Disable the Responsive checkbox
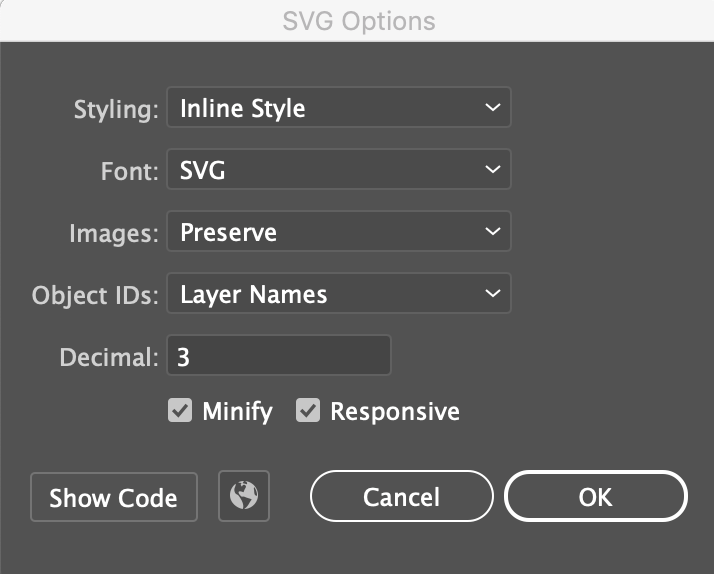 pyautogui.click(x=308, y=411)
